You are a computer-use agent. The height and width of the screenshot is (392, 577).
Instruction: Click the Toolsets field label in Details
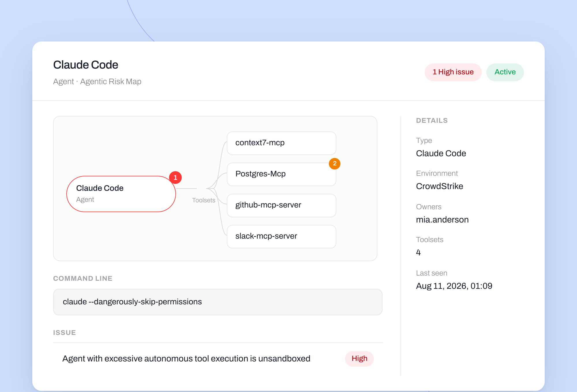(430, 240)
